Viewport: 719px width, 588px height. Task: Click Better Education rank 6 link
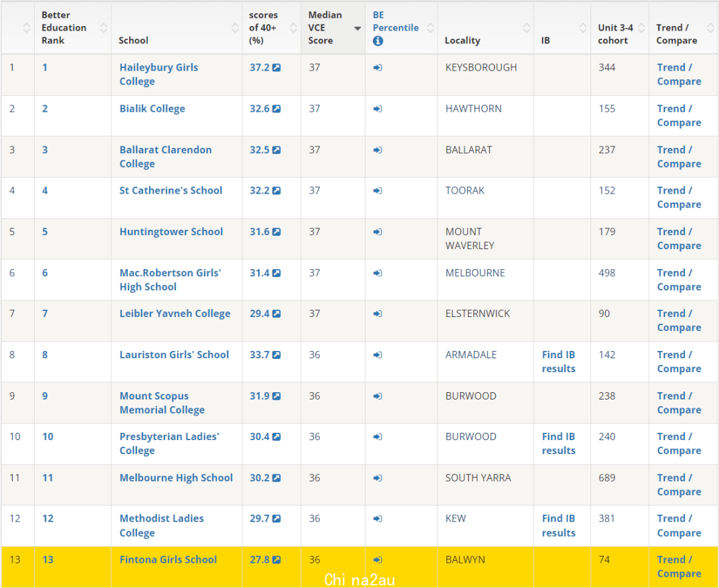coord(45,273)
